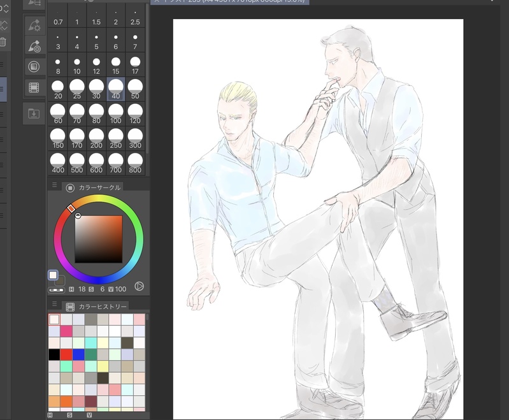The image size is (509, 420).
Task: Pick the dark olive swatch in history
Action: [x=127, y=343]
